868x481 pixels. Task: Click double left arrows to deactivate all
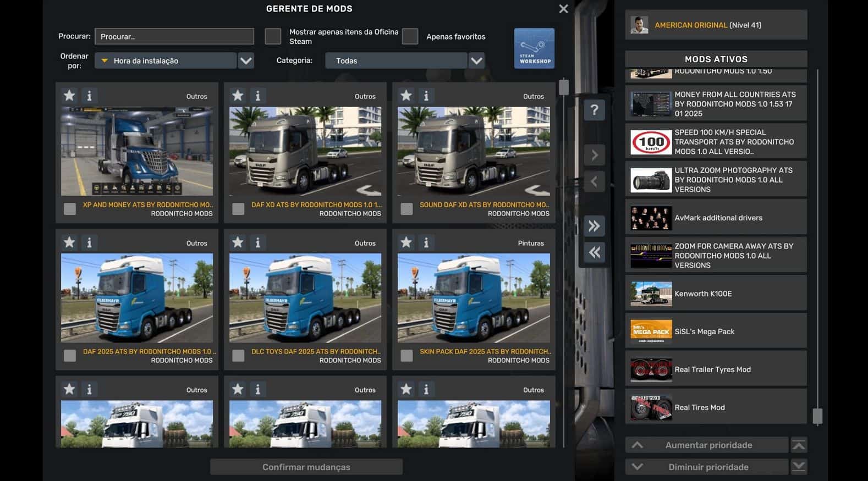coord(594,252)
